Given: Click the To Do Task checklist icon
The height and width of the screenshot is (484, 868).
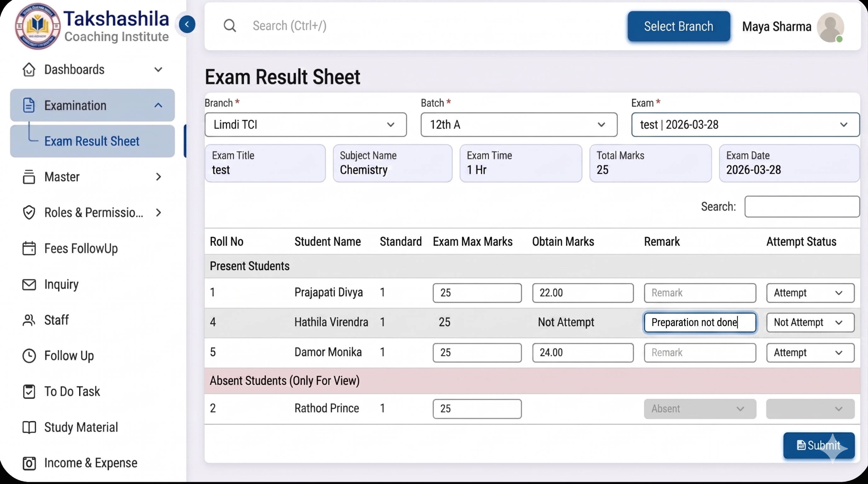Looking at the screenshot, I should (x=29, y=391).
